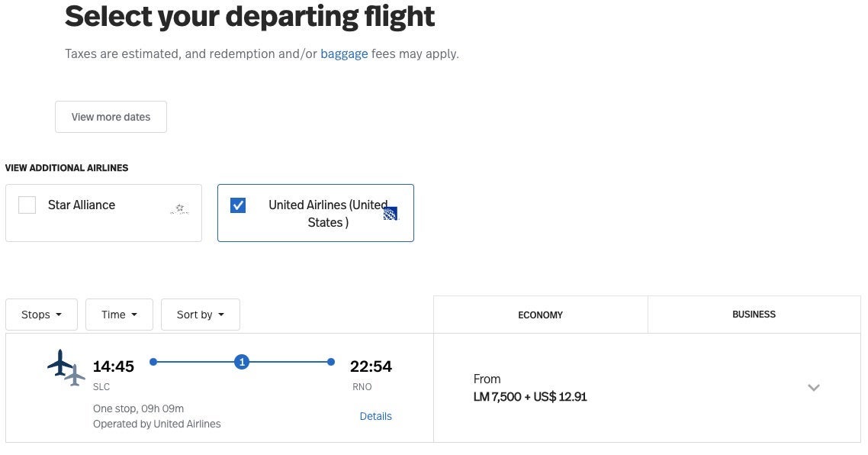Switch to the Business cabin tab

click(754, 315)
